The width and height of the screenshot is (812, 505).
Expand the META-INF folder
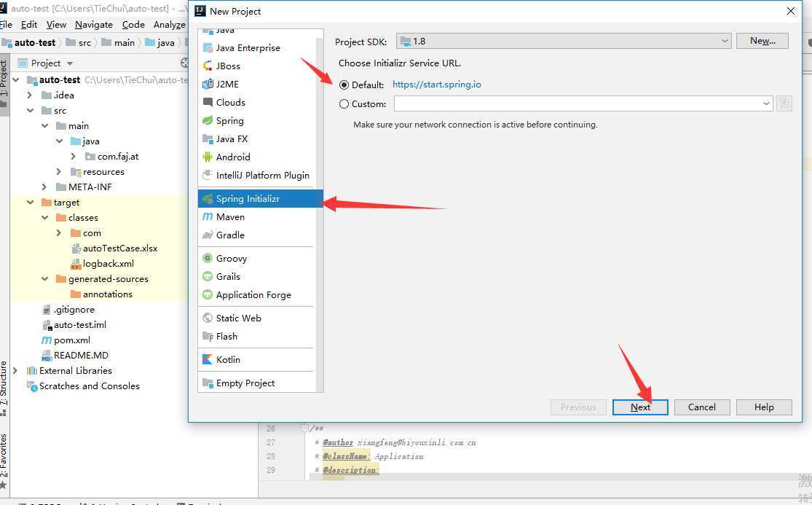pos(44,187)
